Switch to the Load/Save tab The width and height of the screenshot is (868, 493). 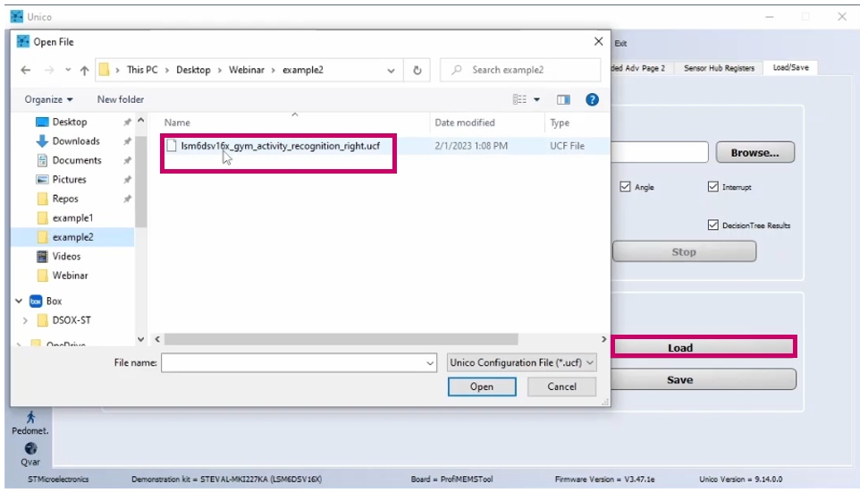790,68
